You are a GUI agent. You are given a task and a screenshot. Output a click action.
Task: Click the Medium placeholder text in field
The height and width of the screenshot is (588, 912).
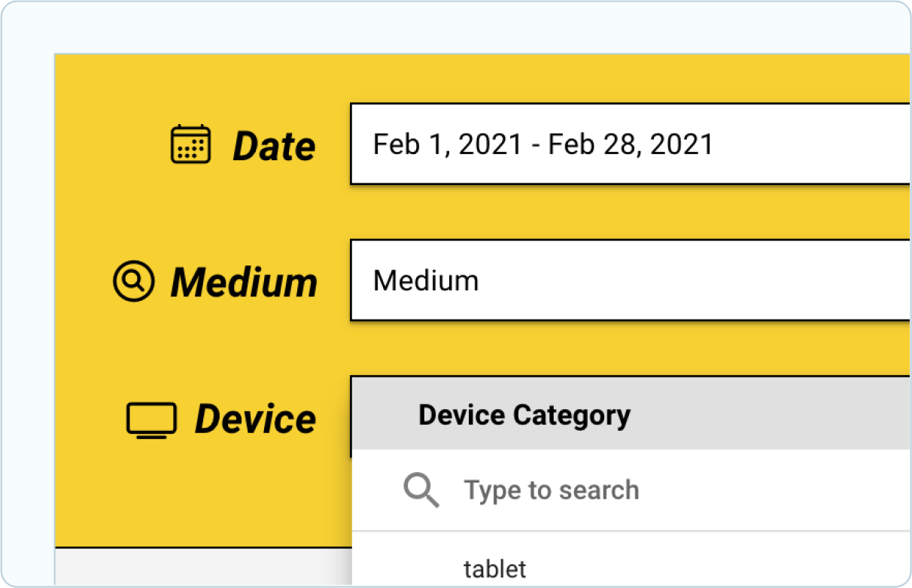pos(426,280)
